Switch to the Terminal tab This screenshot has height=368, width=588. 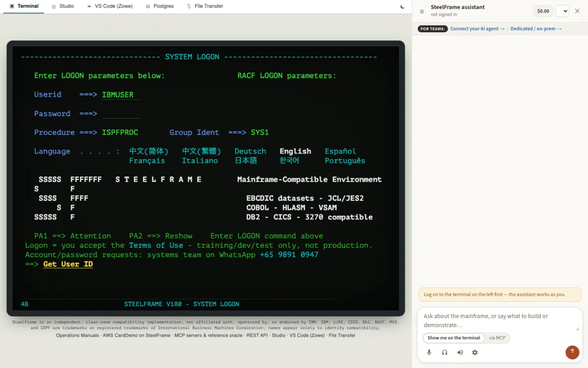pyautogui.click(x=24, y=6)
